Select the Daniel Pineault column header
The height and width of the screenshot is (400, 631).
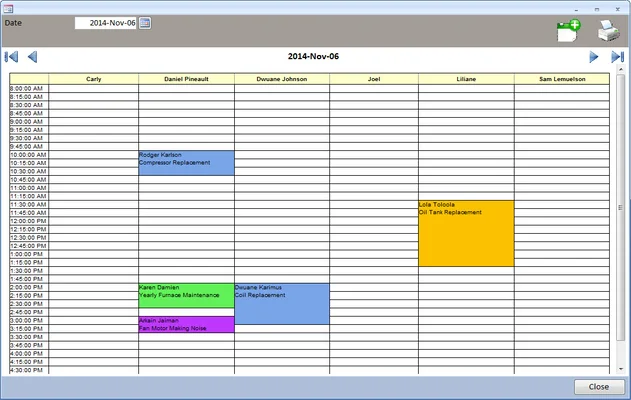coord(186,78)
